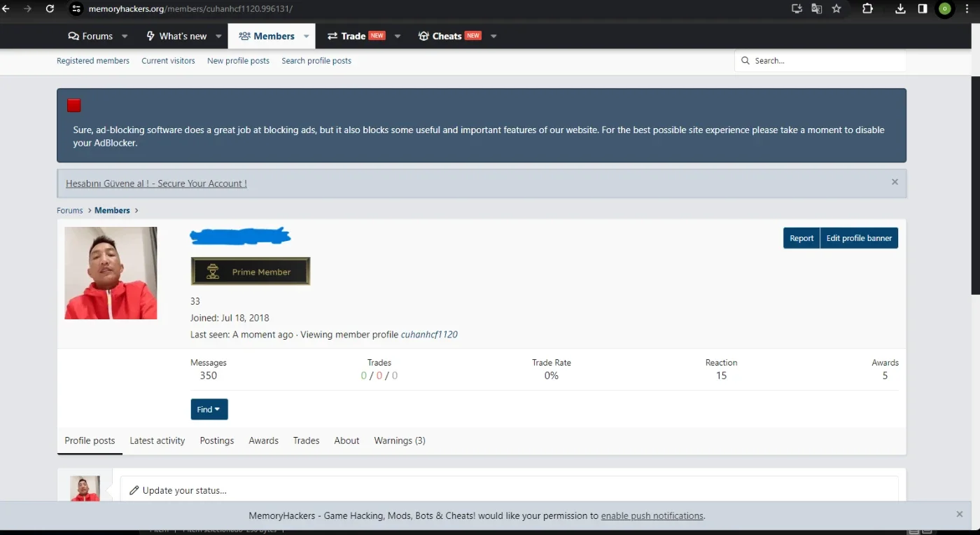Toggle the browser side panel icon
Image resolution: width=980 pixels, height=535 pixels.
coord(923,8)
